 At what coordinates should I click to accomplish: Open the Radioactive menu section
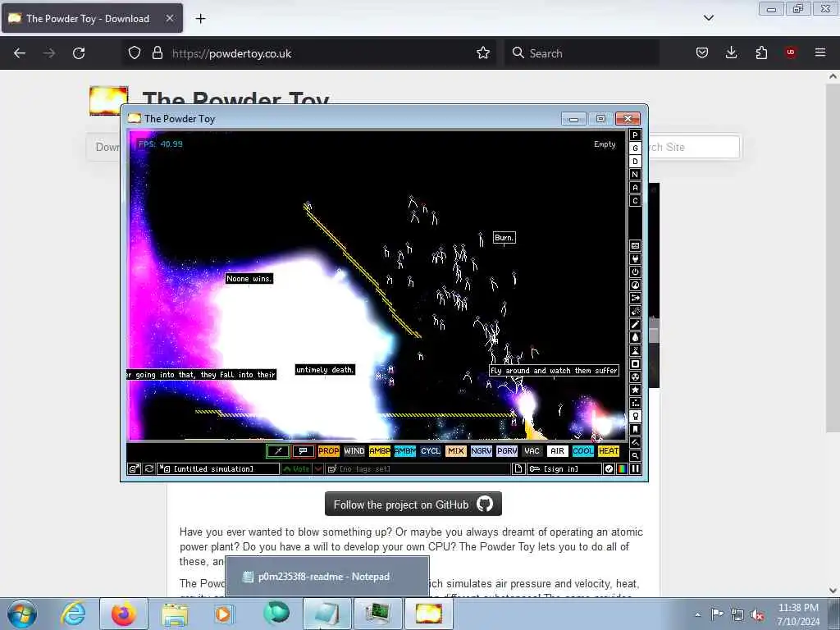(x=635, y=377)
